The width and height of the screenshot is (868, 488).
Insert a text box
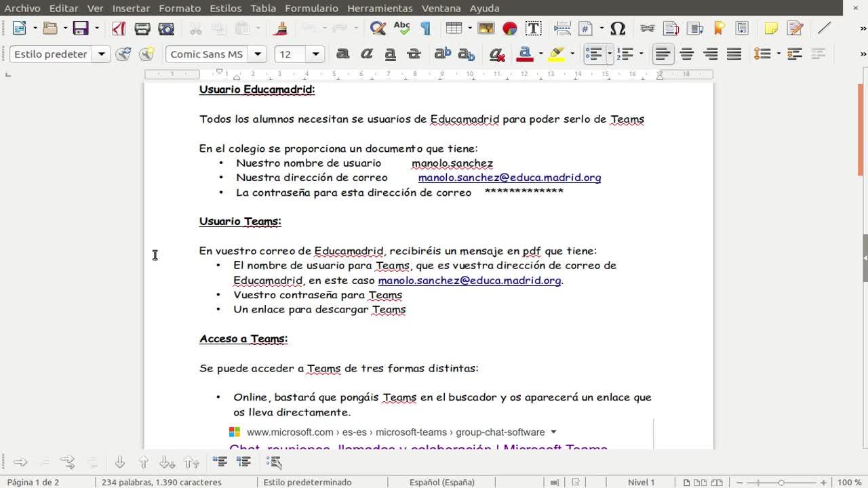tap(534, 28)
